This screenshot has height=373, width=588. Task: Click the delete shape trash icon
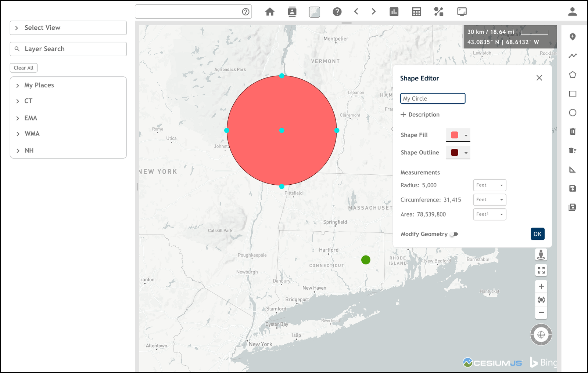point(573,131)
